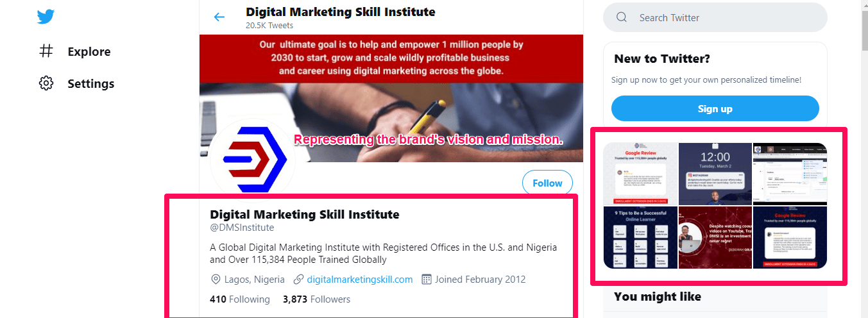This screenshot has width=868, height=318.
Task: Open the Settings menu item
Action: coord(90,83)
